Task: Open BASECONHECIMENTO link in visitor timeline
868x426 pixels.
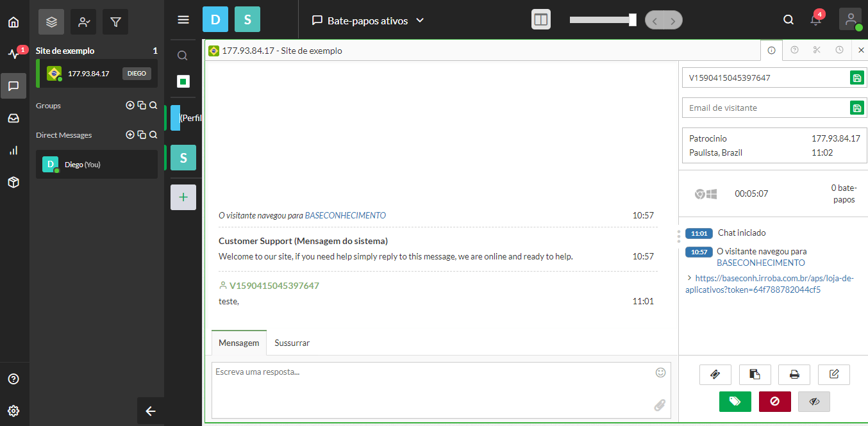Action: click(x=761, y=263)
